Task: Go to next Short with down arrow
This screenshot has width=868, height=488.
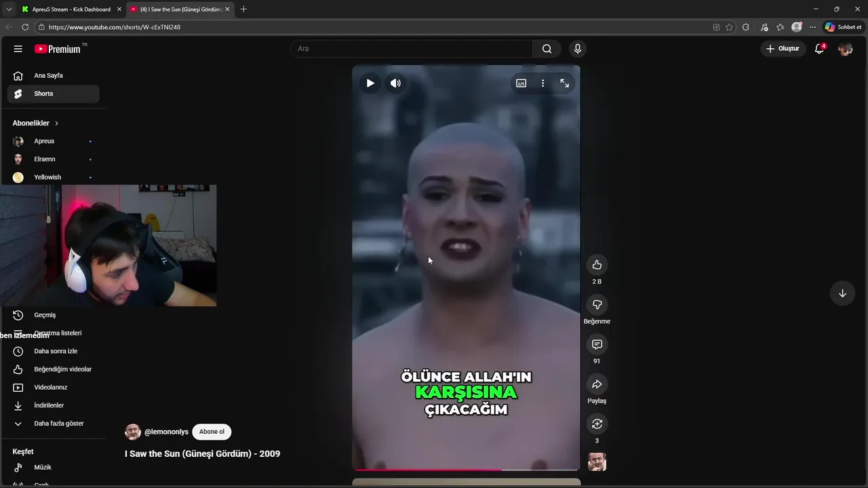Action: (x=842, y=293)
